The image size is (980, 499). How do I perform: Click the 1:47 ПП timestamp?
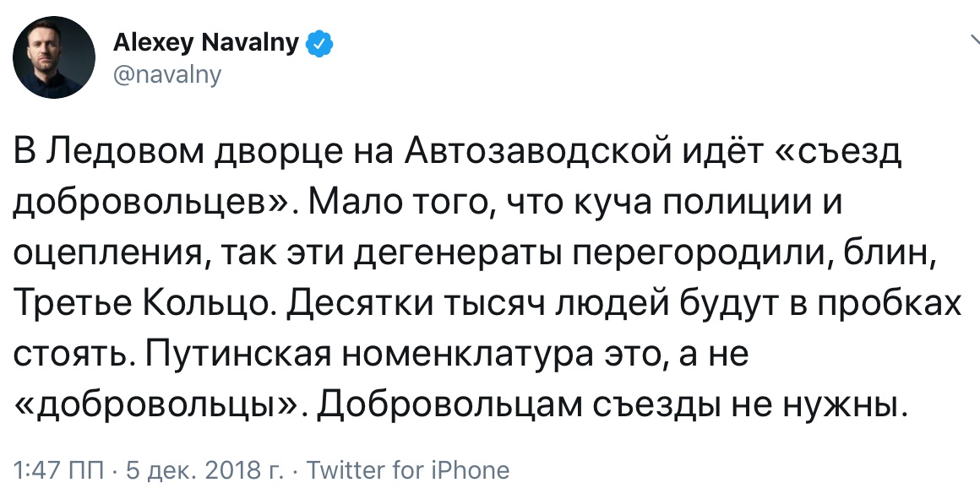[59, 469]
